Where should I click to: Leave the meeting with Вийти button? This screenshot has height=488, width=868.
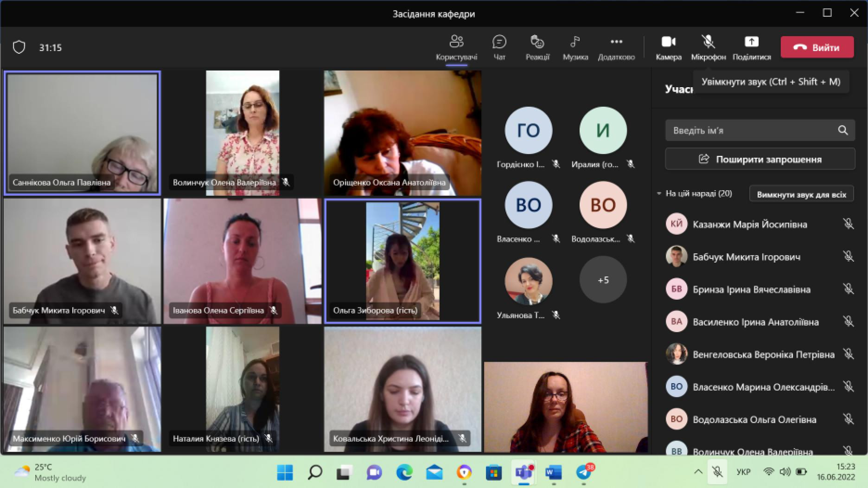point(817,47)
